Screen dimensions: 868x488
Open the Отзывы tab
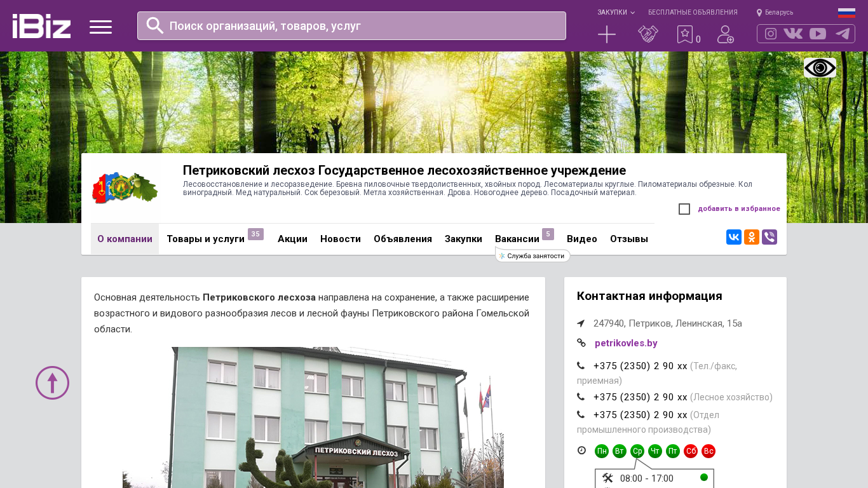(629, 239)
